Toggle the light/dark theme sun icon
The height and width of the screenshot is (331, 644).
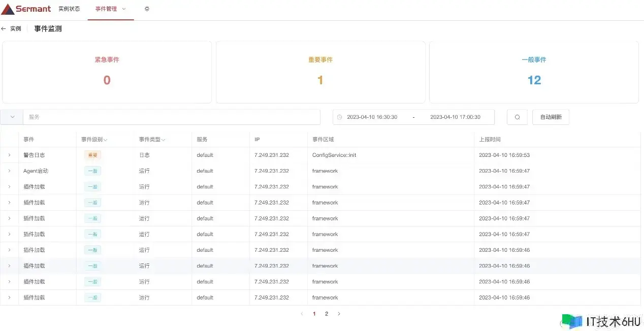point(147,9)
